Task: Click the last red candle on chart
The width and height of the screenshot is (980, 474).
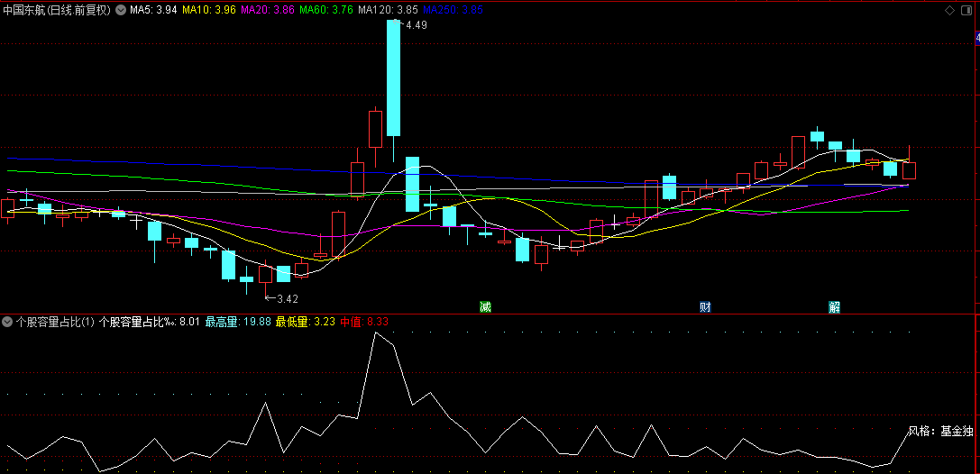Action: tap(910, 170)
